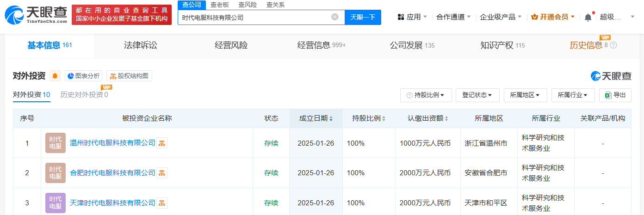The width and height of the screenshot is (644, 215).
Task: Expand the 企业级产品 dropdown
Action: [501, 17]
